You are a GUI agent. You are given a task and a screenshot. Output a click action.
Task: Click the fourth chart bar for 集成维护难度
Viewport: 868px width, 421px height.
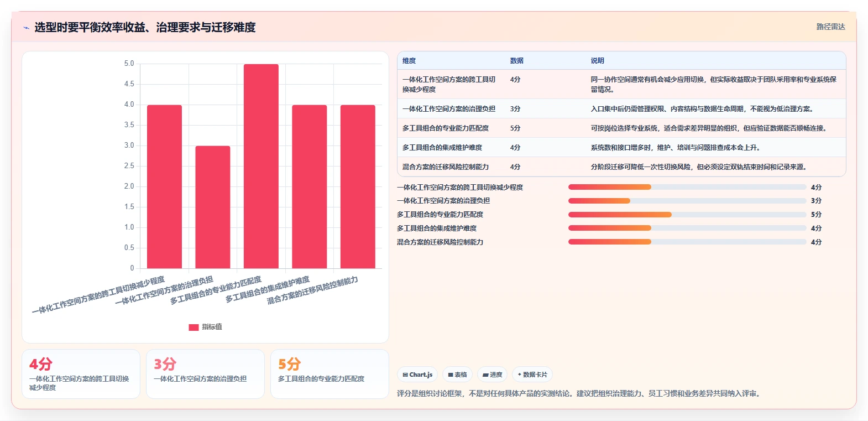coord(310,186)
